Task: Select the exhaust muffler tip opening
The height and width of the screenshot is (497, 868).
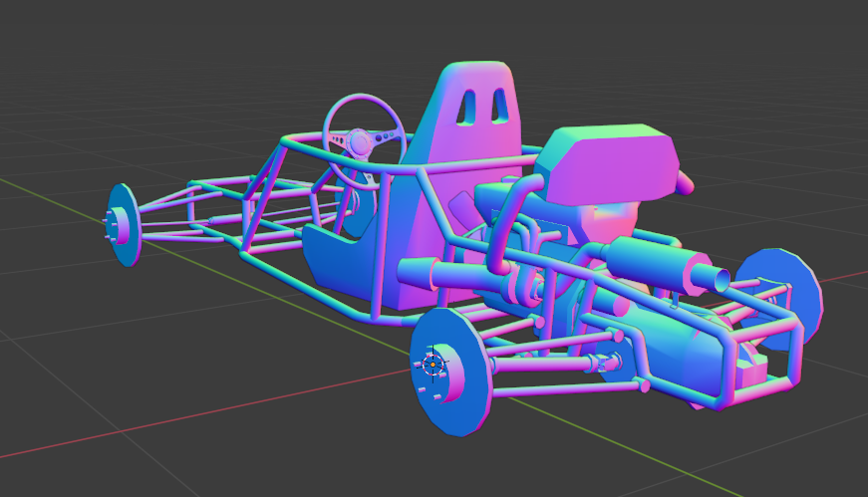Action: (x=723, y=280)
